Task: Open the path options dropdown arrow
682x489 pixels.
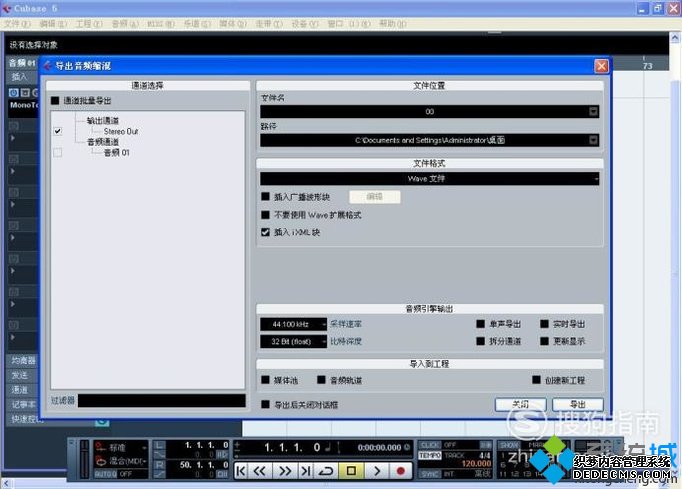Action: click(593, 140)
